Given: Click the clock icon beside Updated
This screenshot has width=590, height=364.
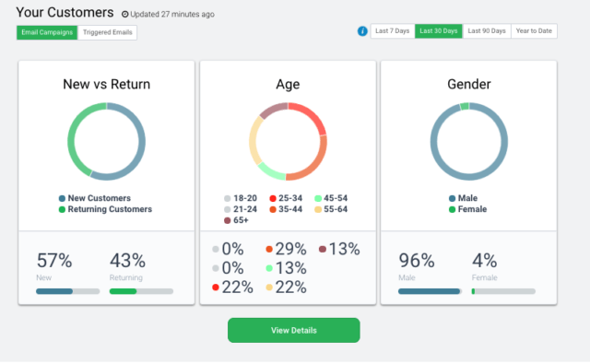Looking at the screenshot, I should (x=125, y=15).
